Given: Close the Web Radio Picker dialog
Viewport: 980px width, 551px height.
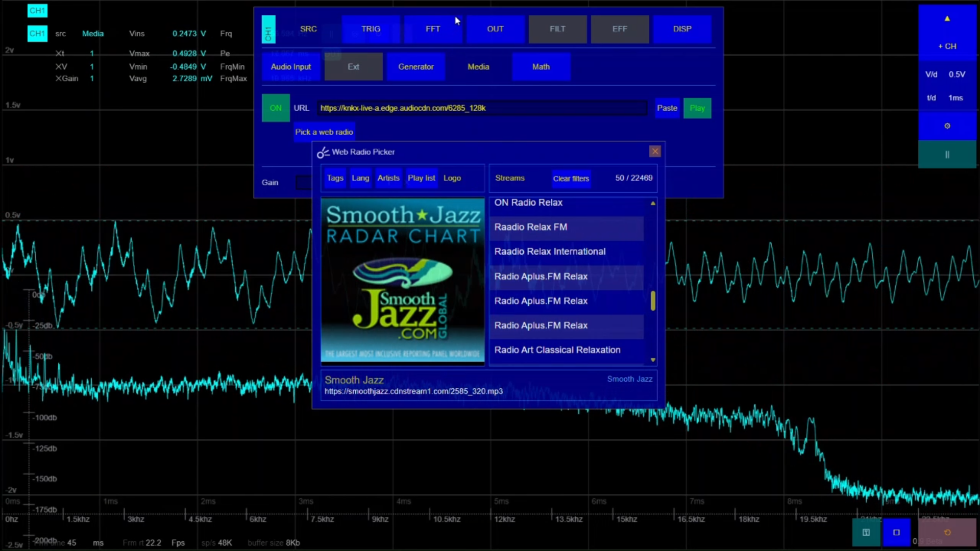Looking at the screenshot, I should (x=655, y=152).
